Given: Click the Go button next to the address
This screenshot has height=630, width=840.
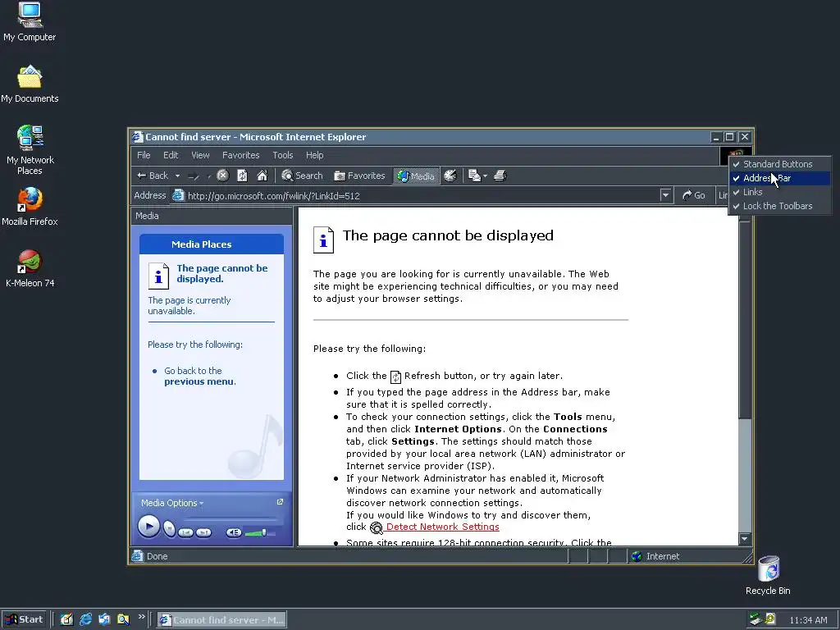Looking at the screenshot, I should pos(694,195).
